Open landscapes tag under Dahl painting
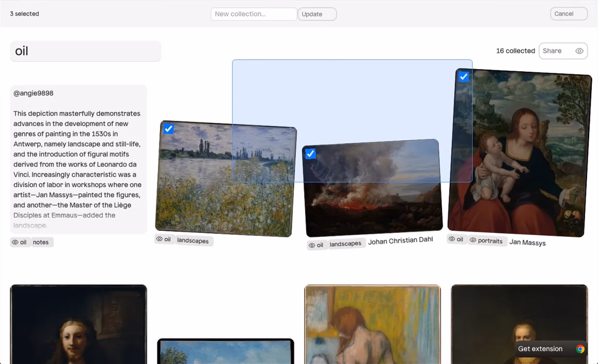This screenshot has height=364, width=598. (x=345, y=244)
